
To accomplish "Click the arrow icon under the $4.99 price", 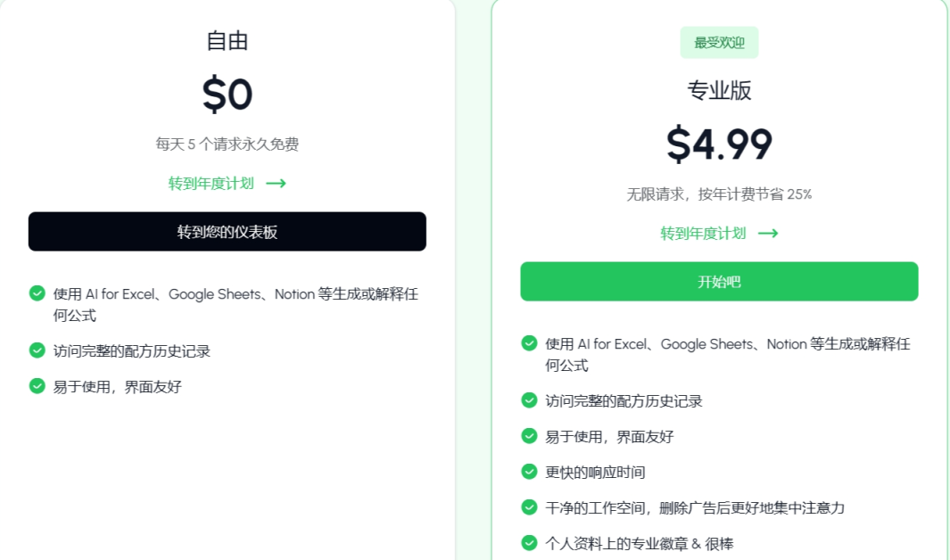I will click(x=768, y=233).
